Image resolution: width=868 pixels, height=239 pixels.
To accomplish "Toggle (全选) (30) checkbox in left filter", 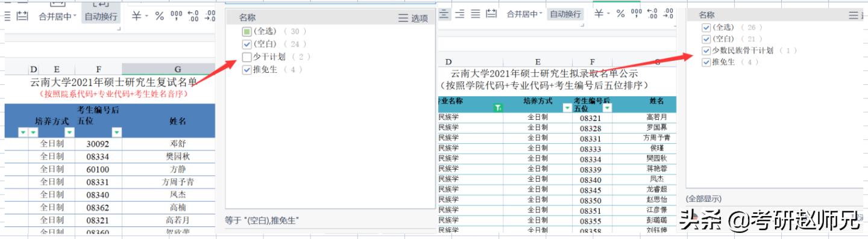I will [247, 31].
